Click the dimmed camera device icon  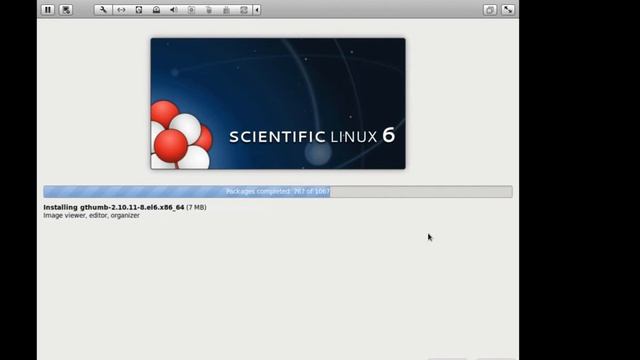click(x=191, y=10)
